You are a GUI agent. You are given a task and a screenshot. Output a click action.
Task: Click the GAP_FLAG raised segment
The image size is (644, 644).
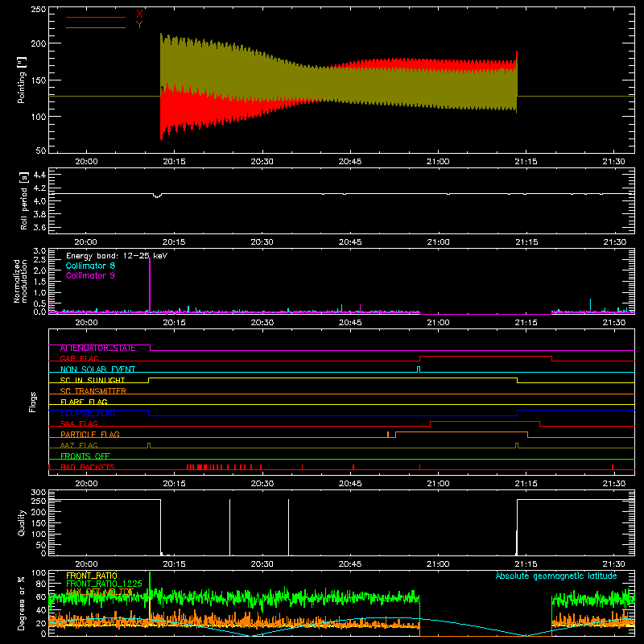(x=485, y=357)
